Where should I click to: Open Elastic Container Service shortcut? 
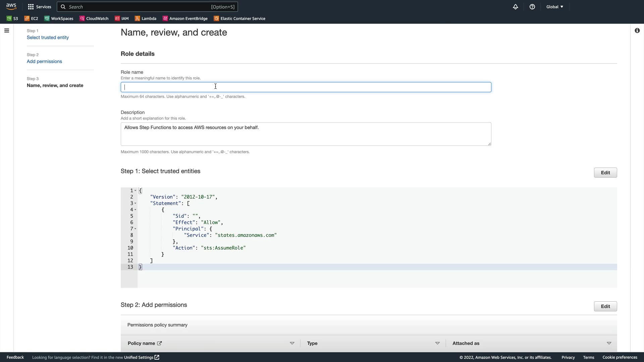[x=239, y=18]
